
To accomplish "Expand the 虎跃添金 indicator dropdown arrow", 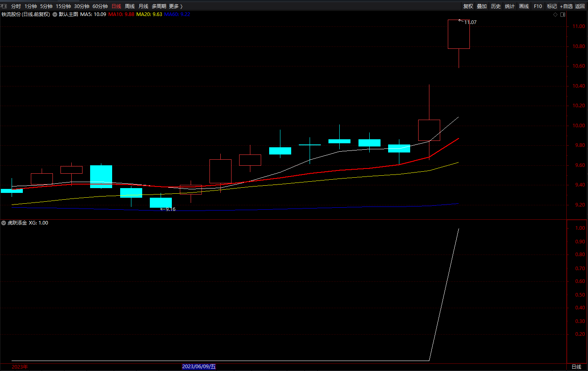I will [x=4, y=223].
